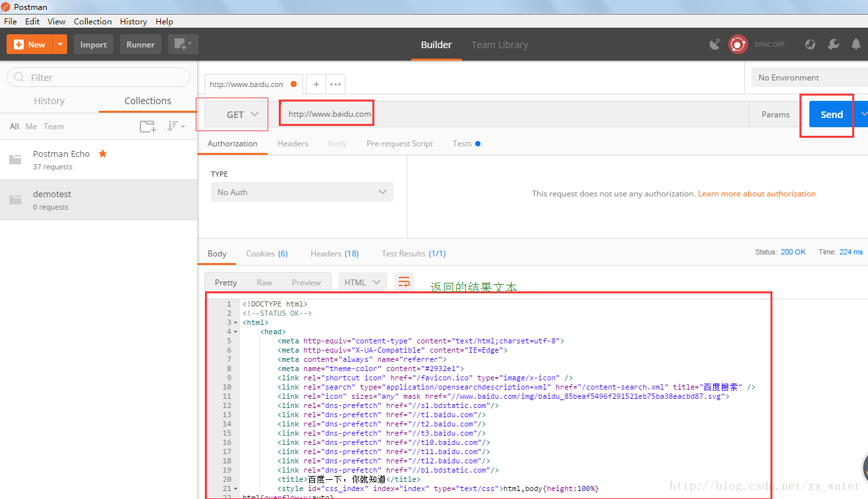Open the Collection menu
The height and width of the screenshot is (499, 868).
tap(93, 21)
